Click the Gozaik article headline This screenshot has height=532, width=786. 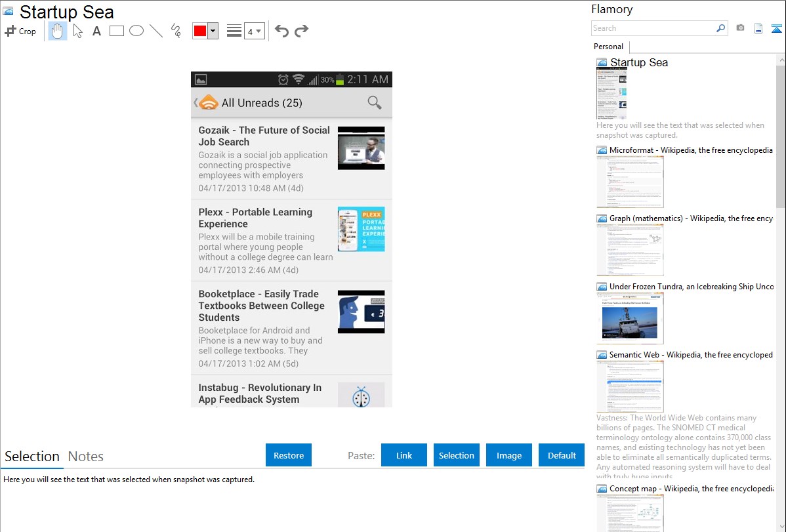264,136
